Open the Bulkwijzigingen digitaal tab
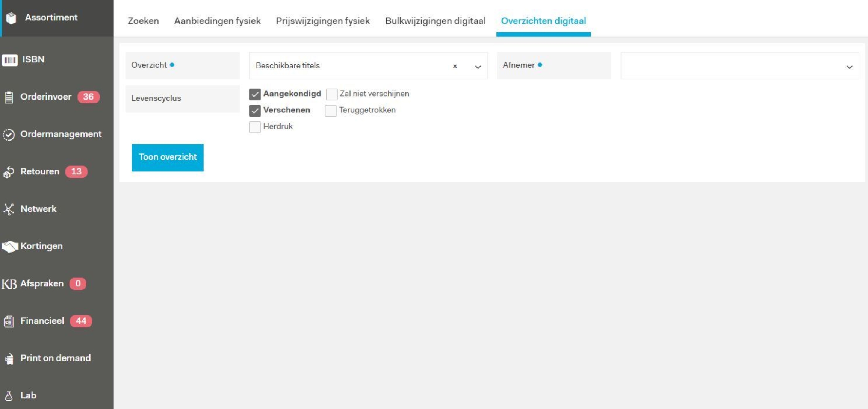 tap(435, 21)
